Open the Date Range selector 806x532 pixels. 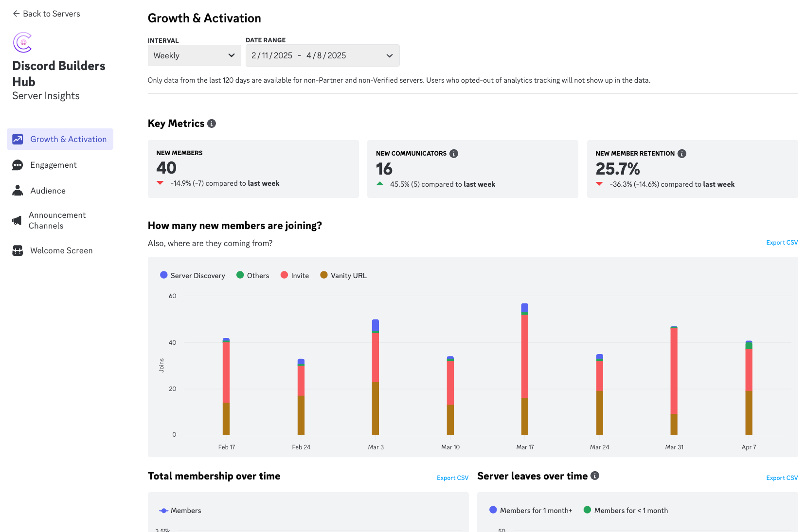322,55
